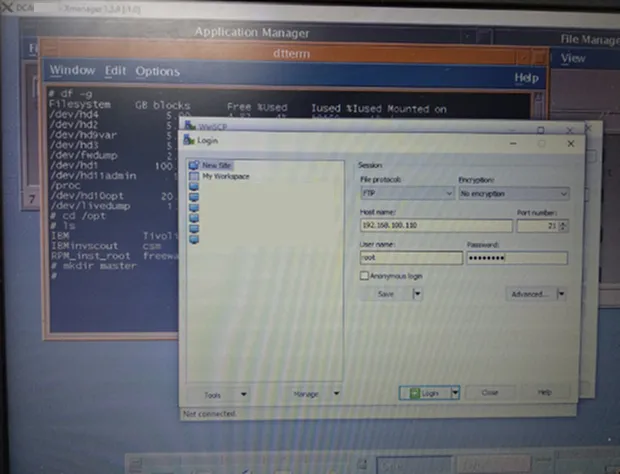This screenshot has height=474, width=620.
Task: Click the Tools button
Action: point(212,395)
